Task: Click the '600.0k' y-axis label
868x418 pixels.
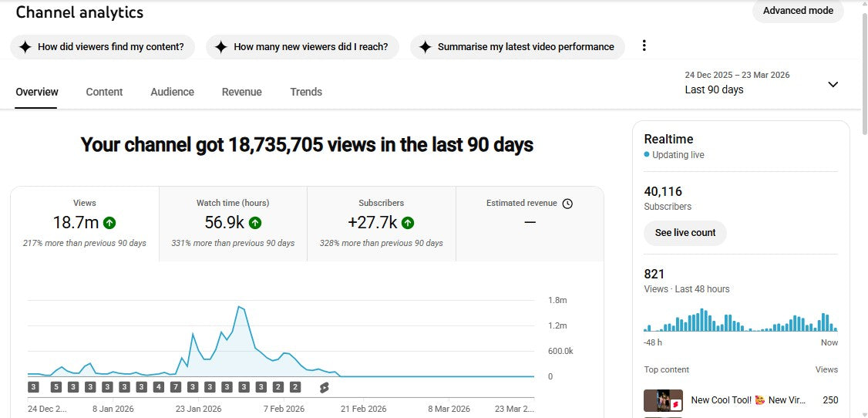Action: tap(560, 352)
